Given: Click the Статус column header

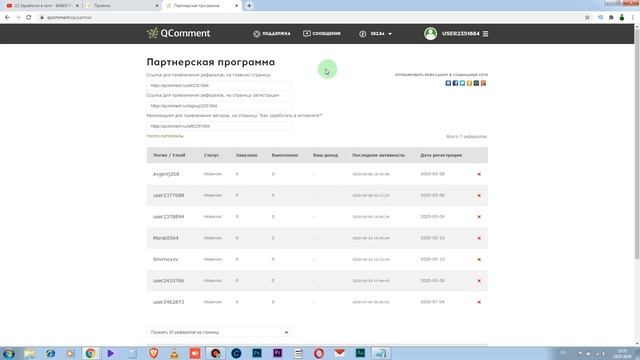Looking at the screenshot, I should coord(211,155).
